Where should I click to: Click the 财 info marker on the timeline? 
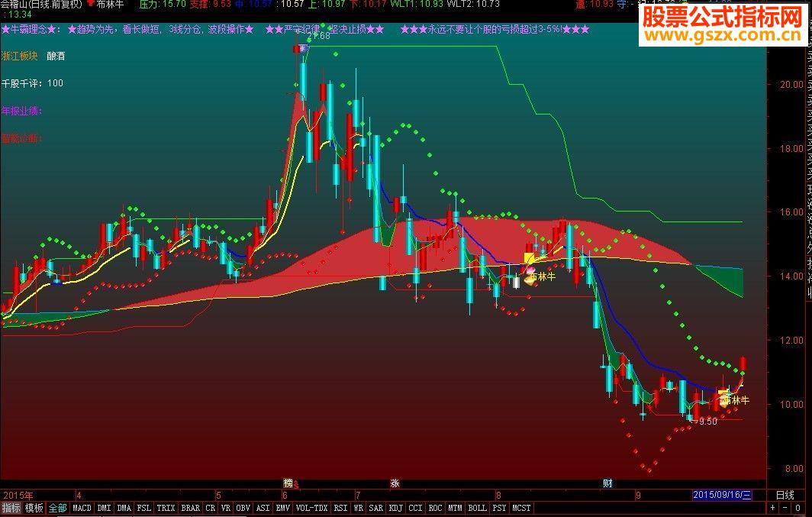(x=607, y=483)
